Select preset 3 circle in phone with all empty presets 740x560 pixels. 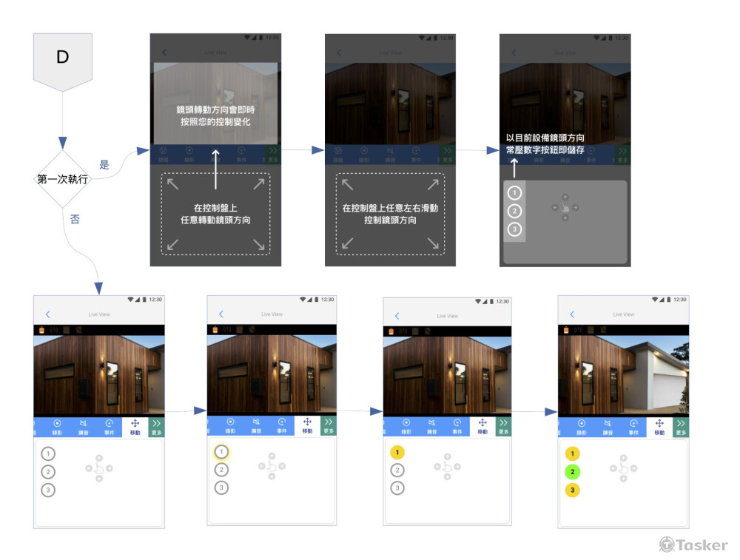point(48,490)
